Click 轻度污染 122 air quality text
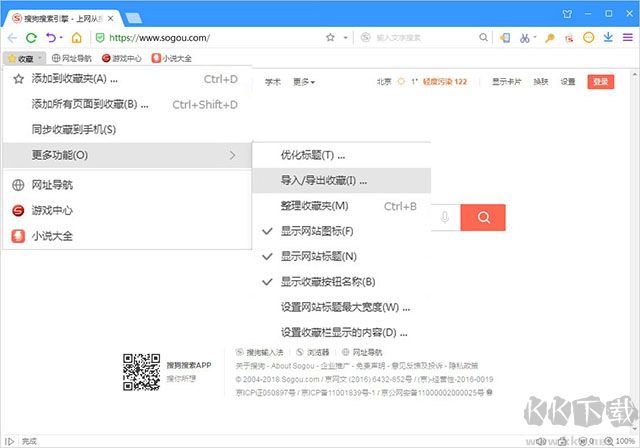 click(x=444, y=82)
